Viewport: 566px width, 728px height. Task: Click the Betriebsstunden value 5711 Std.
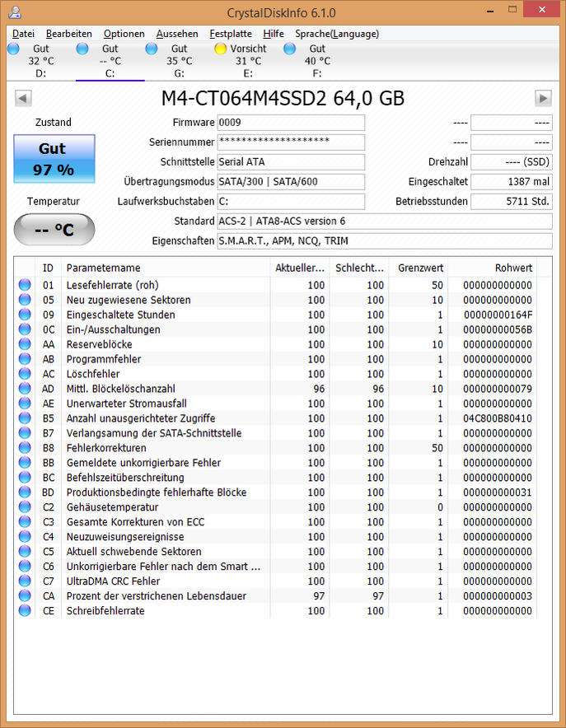click(x=512, y=202)
